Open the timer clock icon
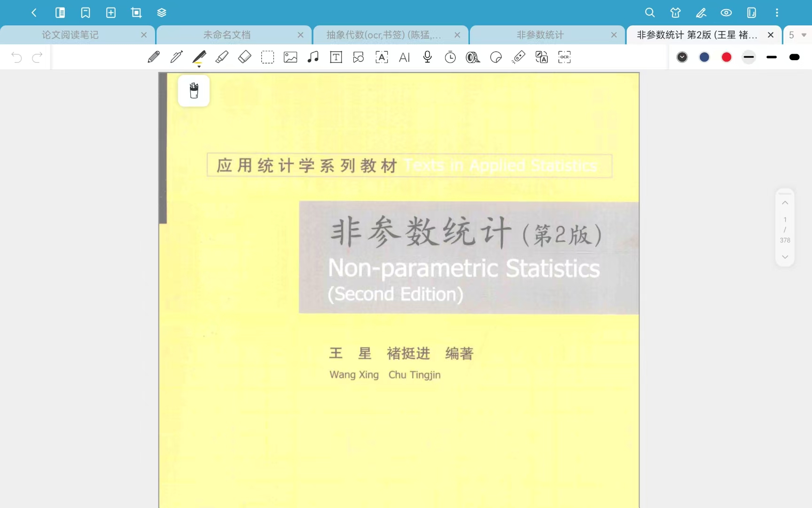This screenshot has width=812, height=508. 450,57
